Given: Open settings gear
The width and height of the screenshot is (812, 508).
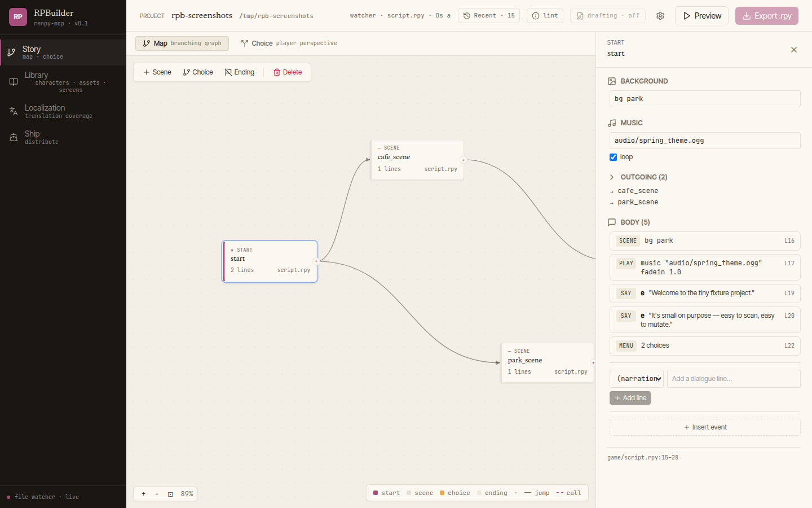Looking at the screenshot, I should (660, 16).
